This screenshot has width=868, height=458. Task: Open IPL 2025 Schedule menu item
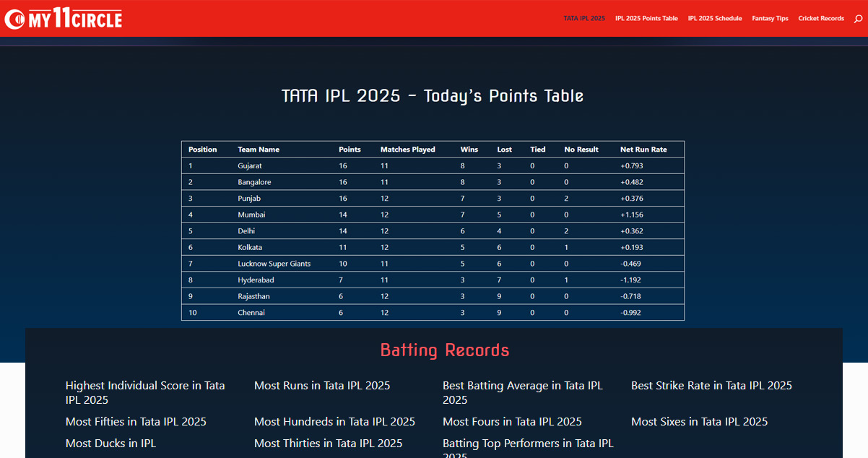coord(715,19)
